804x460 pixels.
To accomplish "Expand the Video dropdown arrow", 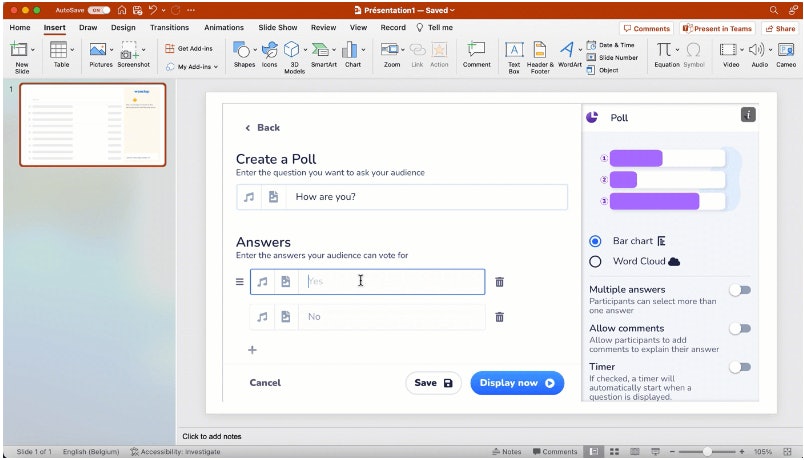I will pyautogui.click(x=741, y=50).
